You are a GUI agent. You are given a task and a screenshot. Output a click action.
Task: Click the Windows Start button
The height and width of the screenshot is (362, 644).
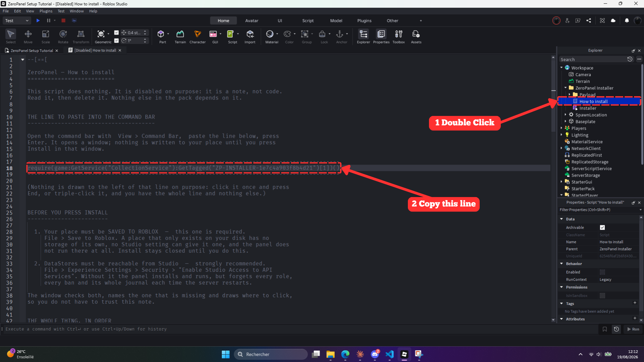pos(225,354)
